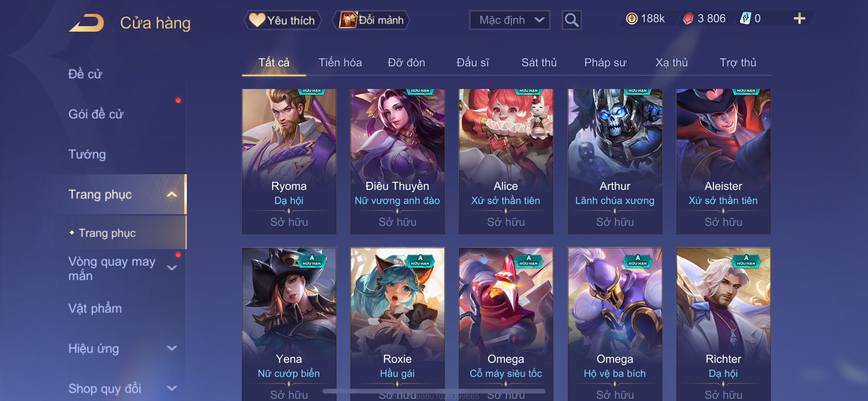Tap the golden back arrow icon

click(86, 23)
